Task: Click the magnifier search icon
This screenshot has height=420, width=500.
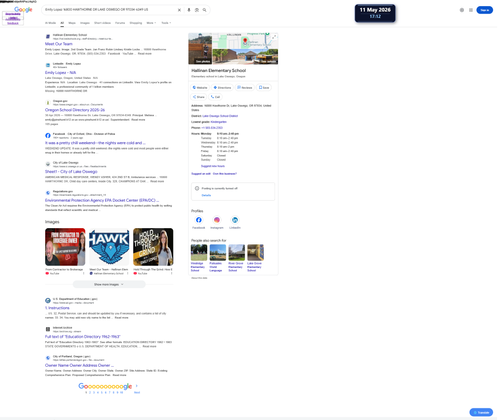Action: [x=204, y=10]
